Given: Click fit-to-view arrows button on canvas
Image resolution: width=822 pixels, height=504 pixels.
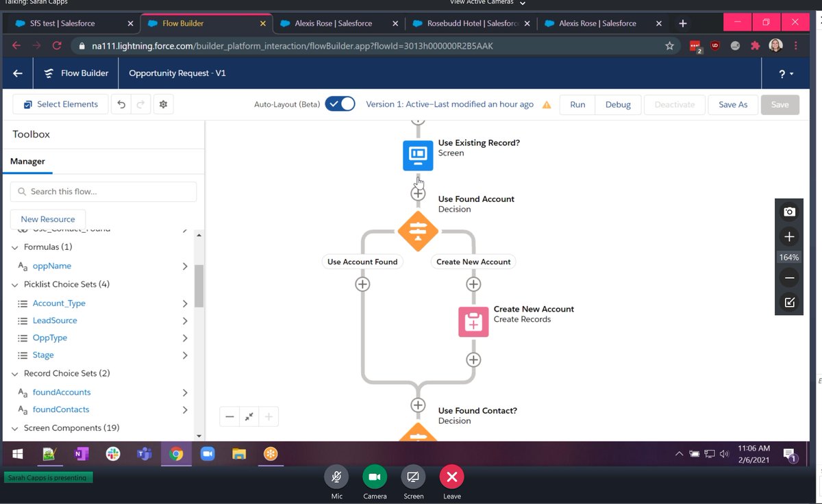Looking at the screenshot, I should [249, 416].
